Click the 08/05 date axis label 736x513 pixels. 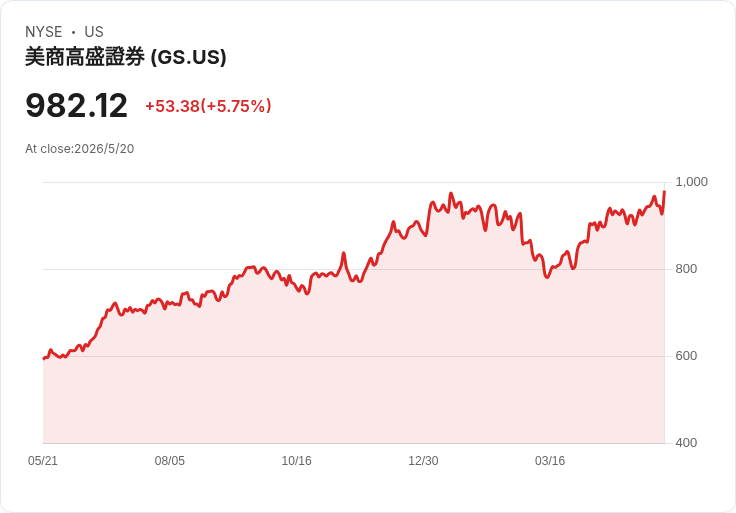coord(169,461)
